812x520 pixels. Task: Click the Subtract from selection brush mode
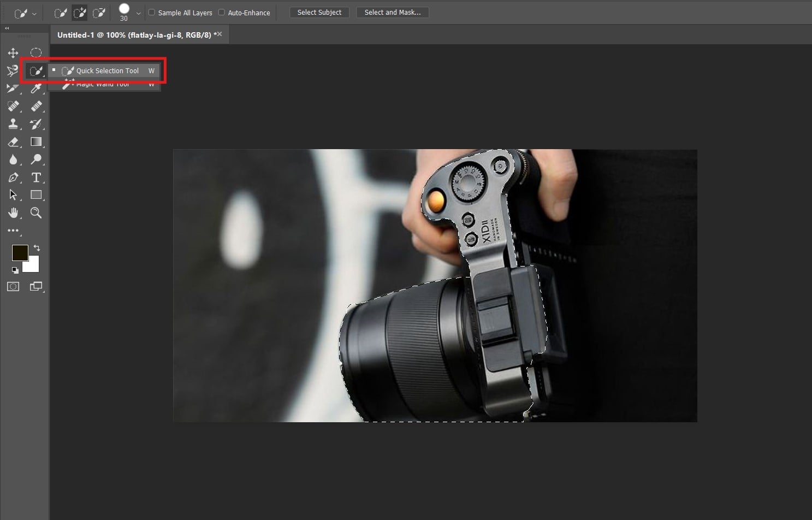pos(99,13)
